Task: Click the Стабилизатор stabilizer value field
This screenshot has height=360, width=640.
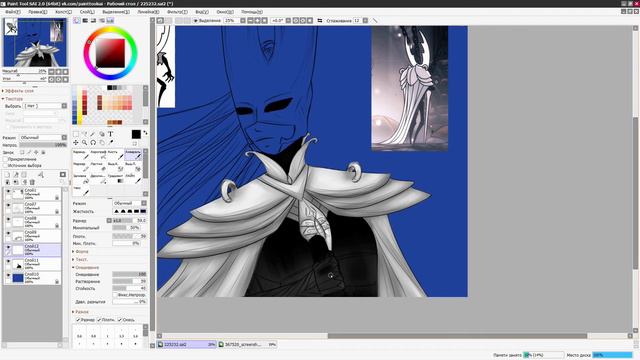Action: click(x=357, y=20)
